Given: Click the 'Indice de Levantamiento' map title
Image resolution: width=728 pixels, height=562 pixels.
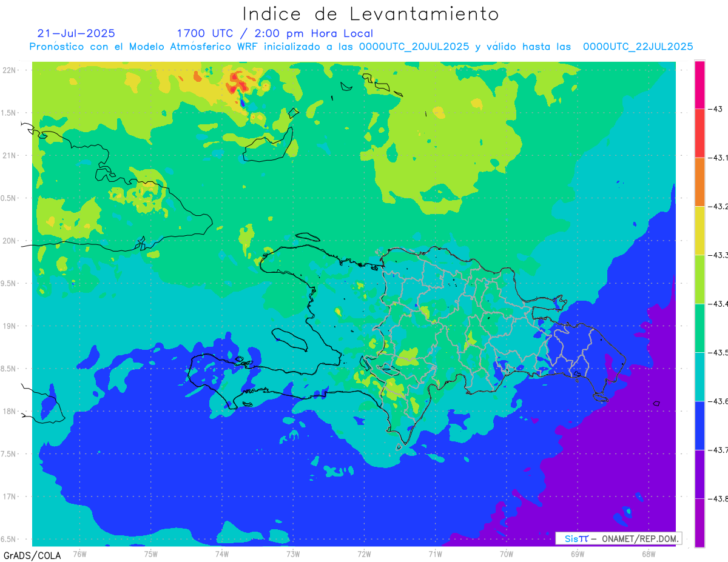Looking at the screenshot, I should coord(370,13).
